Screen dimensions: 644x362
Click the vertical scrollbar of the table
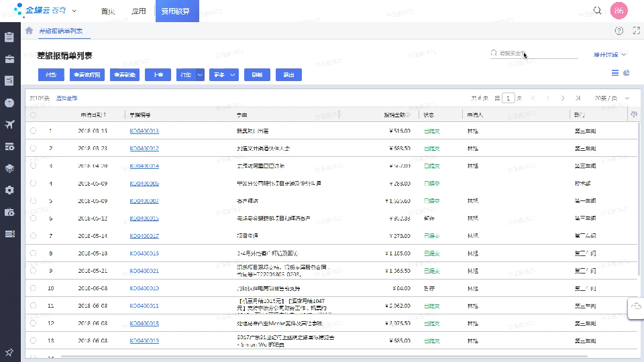(x=639, y=199)
